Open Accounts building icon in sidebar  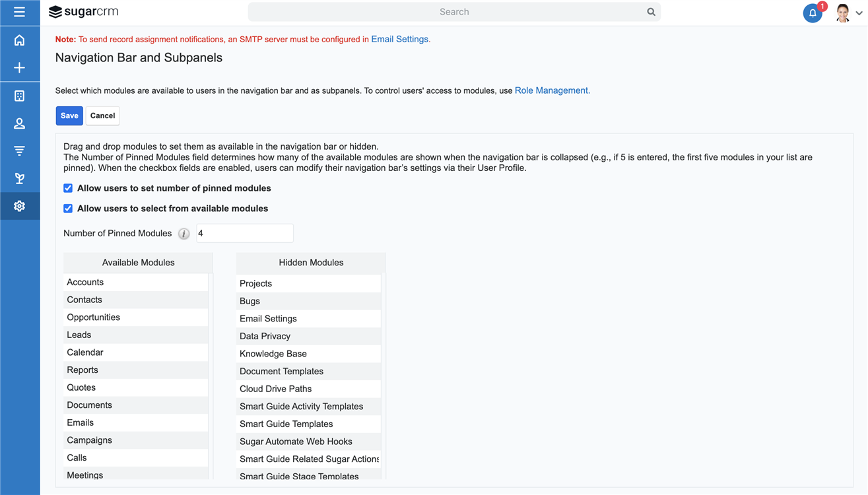19,96
